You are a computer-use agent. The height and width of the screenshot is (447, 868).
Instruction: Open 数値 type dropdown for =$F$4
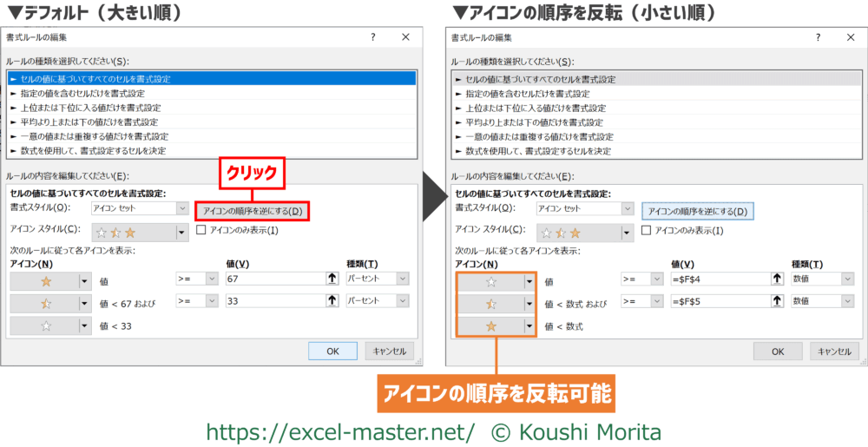846,279
